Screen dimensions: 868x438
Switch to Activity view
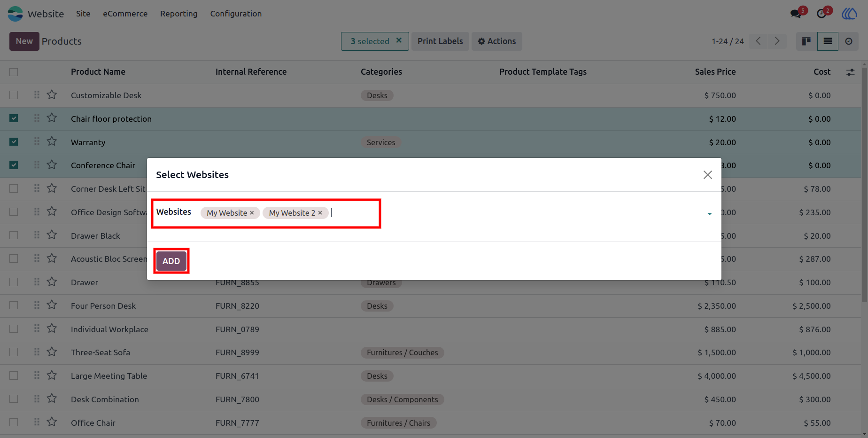[x=849, y=41]
